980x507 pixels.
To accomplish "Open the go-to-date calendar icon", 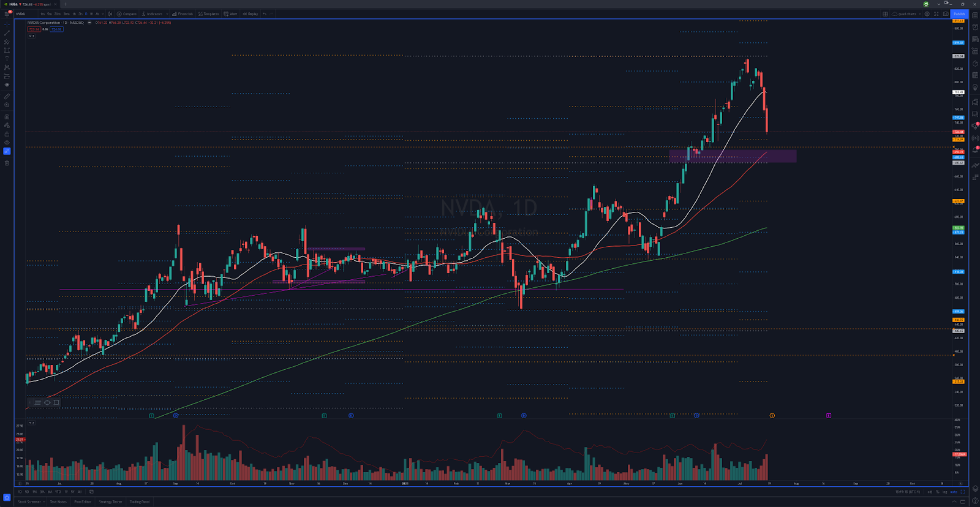I will (x=92, y=491).
